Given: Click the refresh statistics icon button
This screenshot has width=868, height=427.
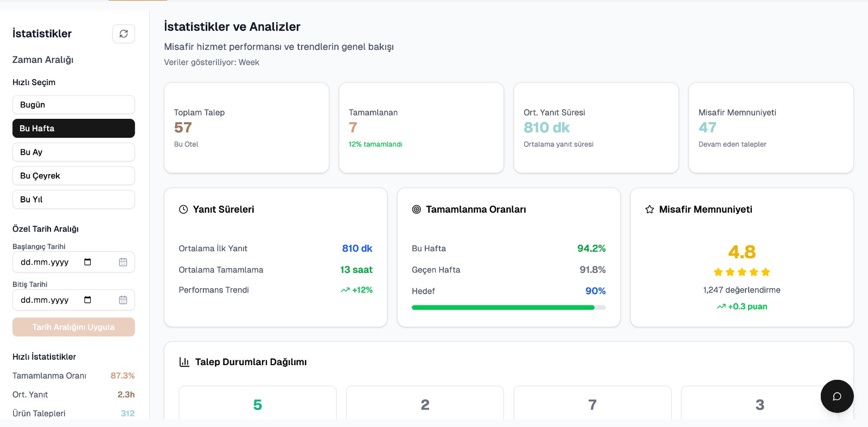Looking at the screenshot, I should coord(124,34).
